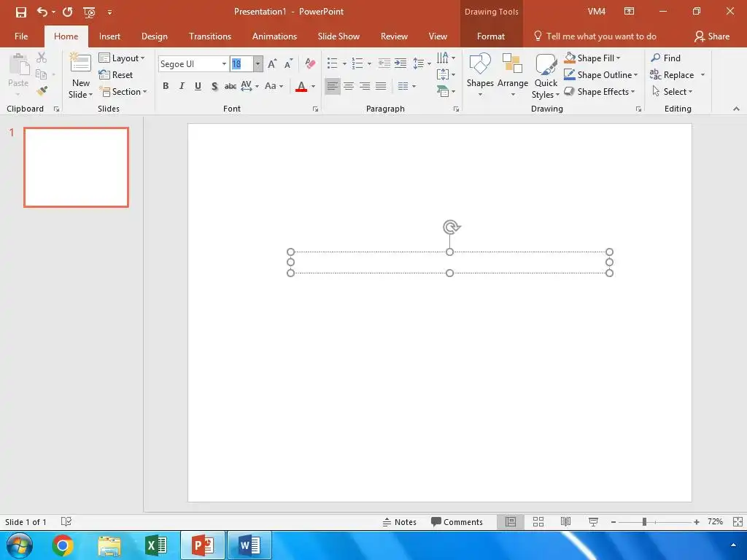This screenshot has width=747, height=560.
Task: Switch to the Insert tab
Action: 109,36
